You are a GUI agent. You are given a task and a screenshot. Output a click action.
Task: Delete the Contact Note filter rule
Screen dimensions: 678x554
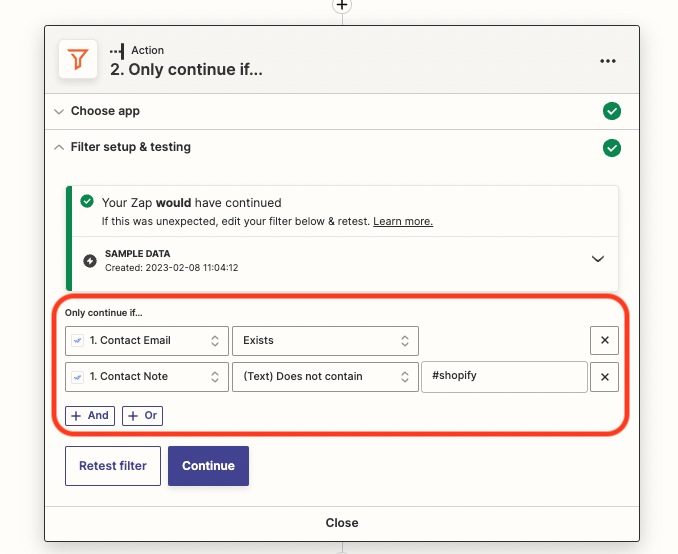604,377
